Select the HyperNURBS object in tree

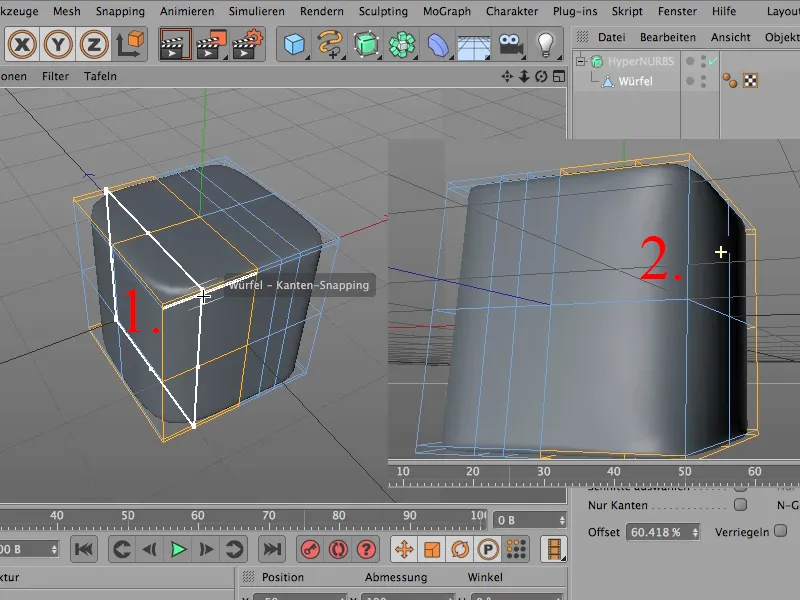coord(641,62)
